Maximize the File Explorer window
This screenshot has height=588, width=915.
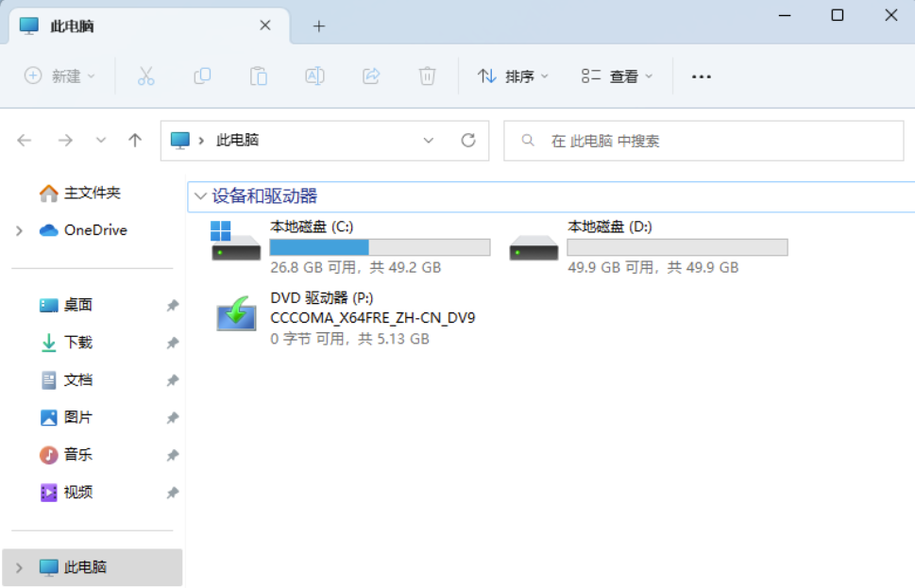point(838,16)
